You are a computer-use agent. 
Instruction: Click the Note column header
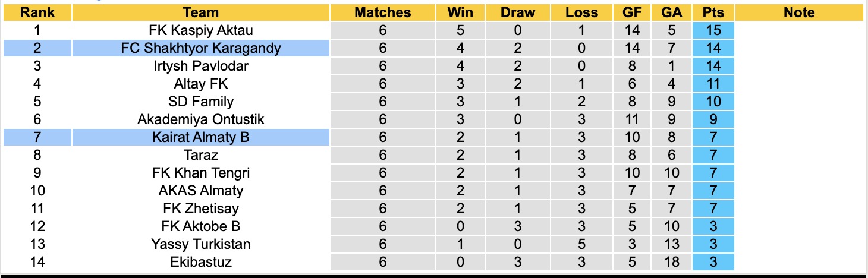[x=799, y=12]
